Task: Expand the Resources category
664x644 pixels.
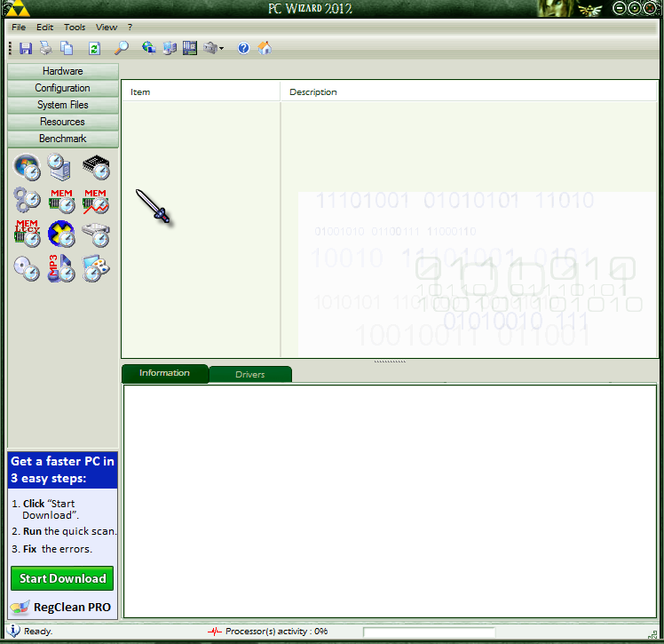Action: pyautogui.click(x=63, y=122)
